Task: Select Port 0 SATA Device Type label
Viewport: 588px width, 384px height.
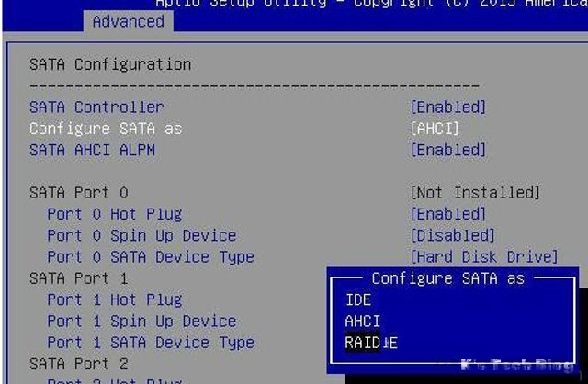Action: click(150, 257)
